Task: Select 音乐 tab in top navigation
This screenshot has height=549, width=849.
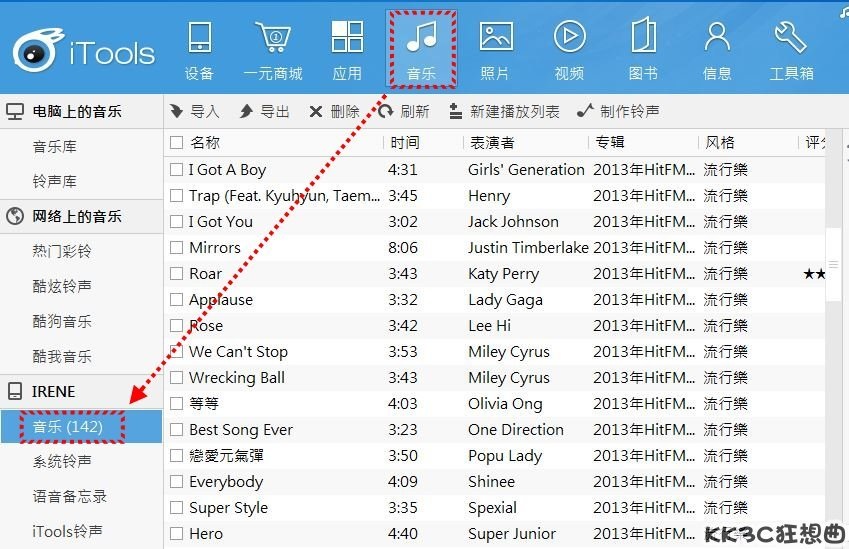Action: [x=421, y=49]
